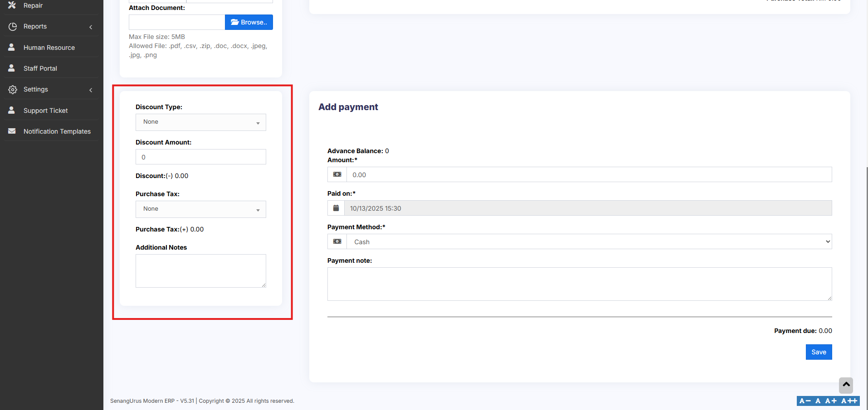This screenshot has width=868, height=410.
Task: Open the Purchase Tax dropdown
Action: [200, 209]
